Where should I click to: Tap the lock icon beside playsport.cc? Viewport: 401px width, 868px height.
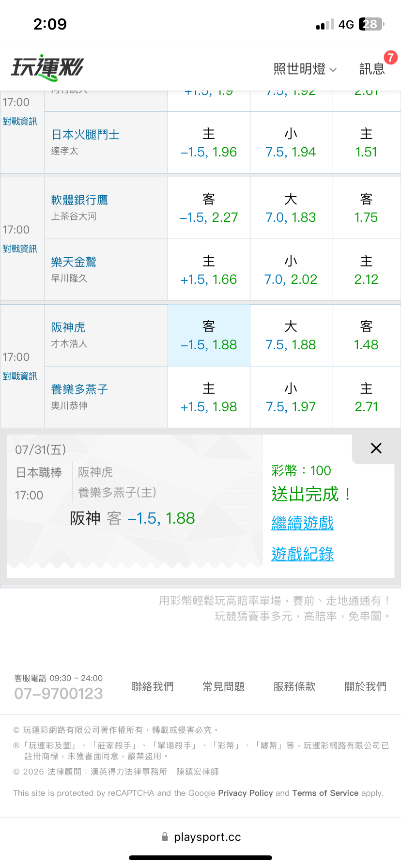click(165, 837)
